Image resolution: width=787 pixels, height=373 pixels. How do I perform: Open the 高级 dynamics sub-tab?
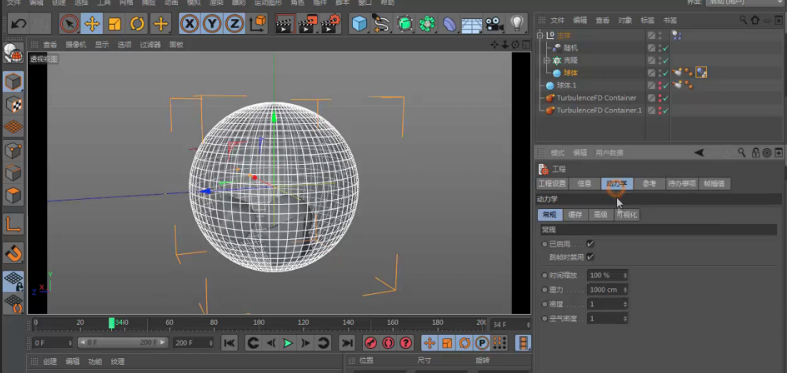point(600,215)
